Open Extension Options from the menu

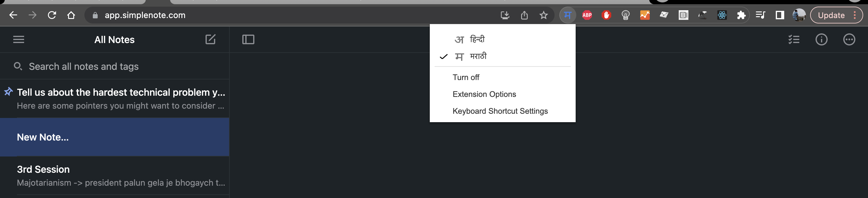[x=484, y=94]
